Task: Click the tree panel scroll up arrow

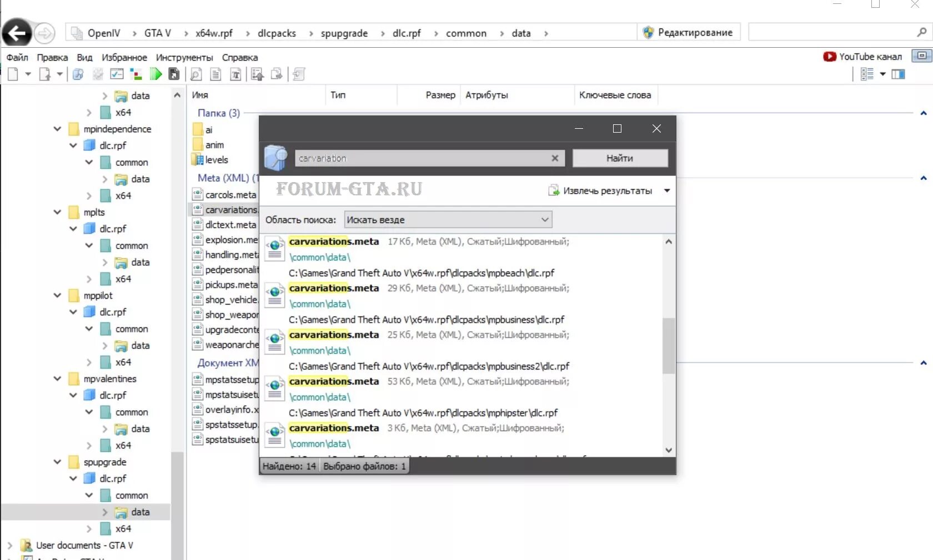Action: click(177, 95)
